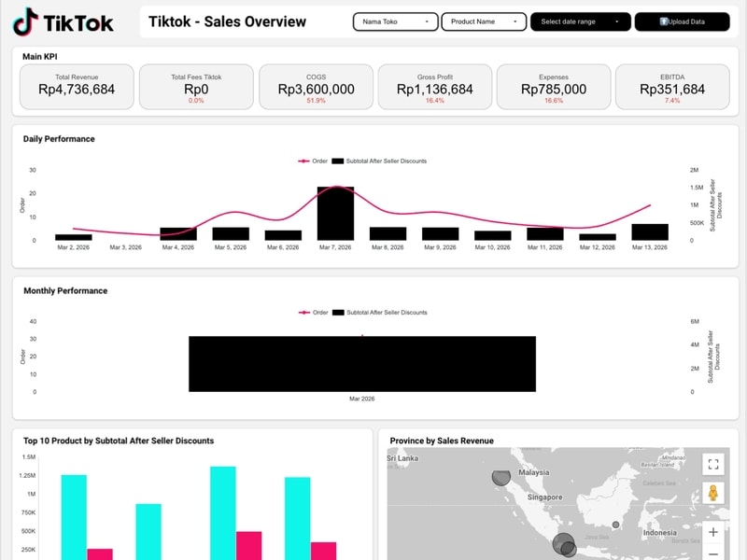Screen dimensions: 747x560
Task: Toggle Subtotal After Seller Discounts in Daily legend
Action: 379,161
